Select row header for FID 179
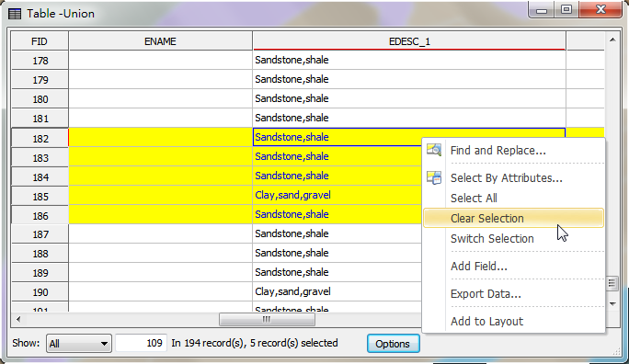Viewport: 629px width, 364px height. click(40, 80)
